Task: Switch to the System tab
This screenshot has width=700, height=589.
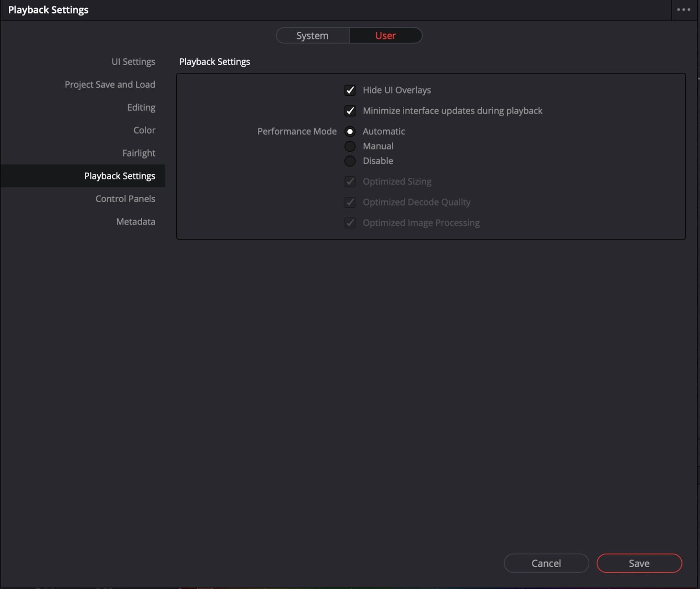Action: (312, 35)
